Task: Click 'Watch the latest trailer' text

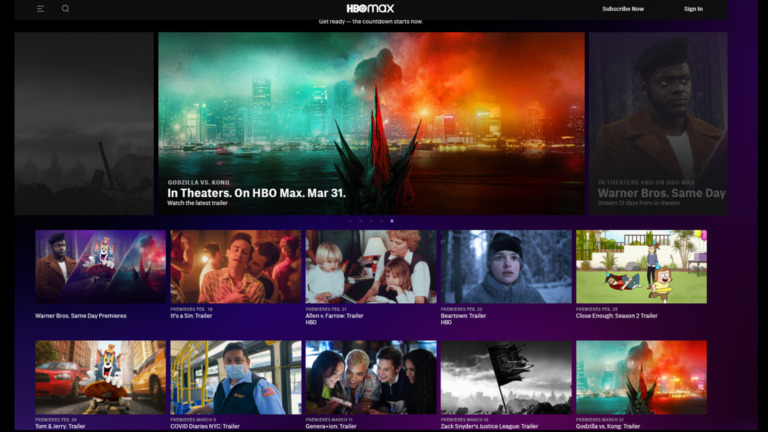Action: coord(197,203)
